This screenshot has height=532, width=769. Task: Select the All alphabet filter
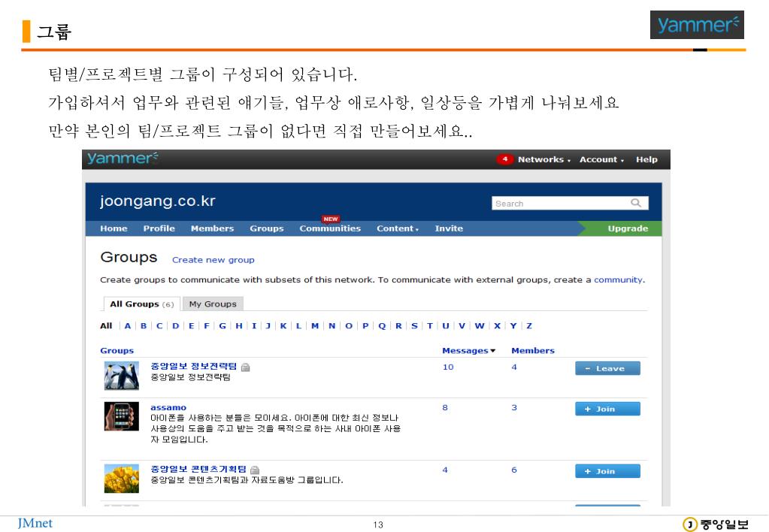click(106, 325)
